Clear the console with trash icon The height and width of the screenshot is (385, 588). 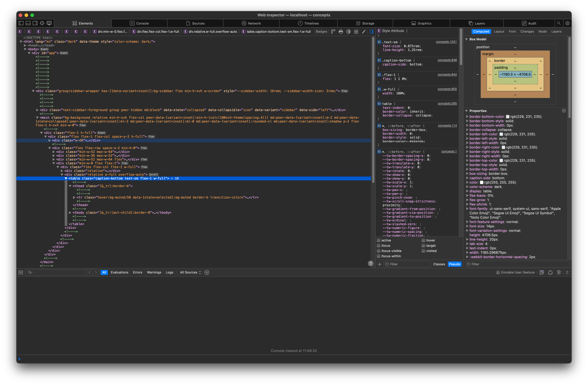point(559,272)
